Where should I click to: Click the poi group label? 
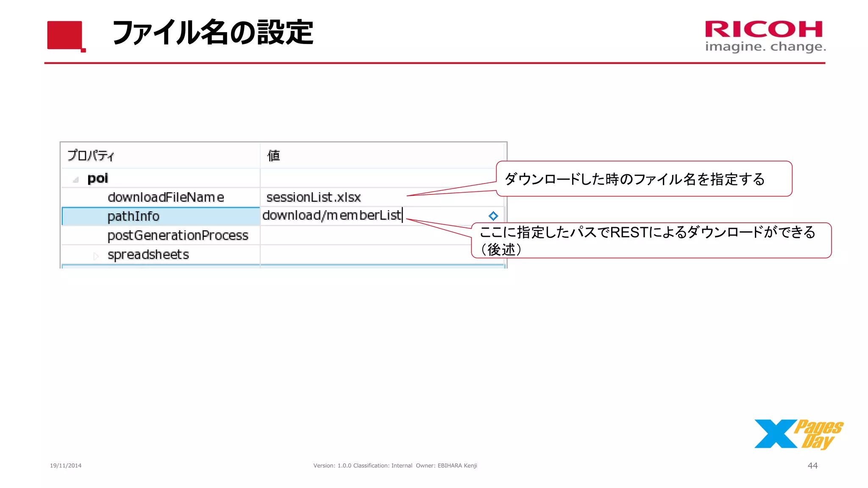(97, 178)
